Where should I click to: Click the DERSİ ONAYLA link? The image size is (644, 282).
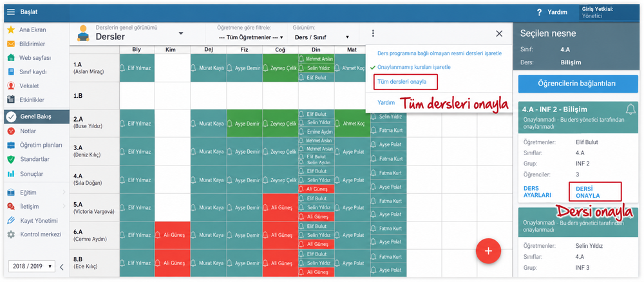[588, 192]
